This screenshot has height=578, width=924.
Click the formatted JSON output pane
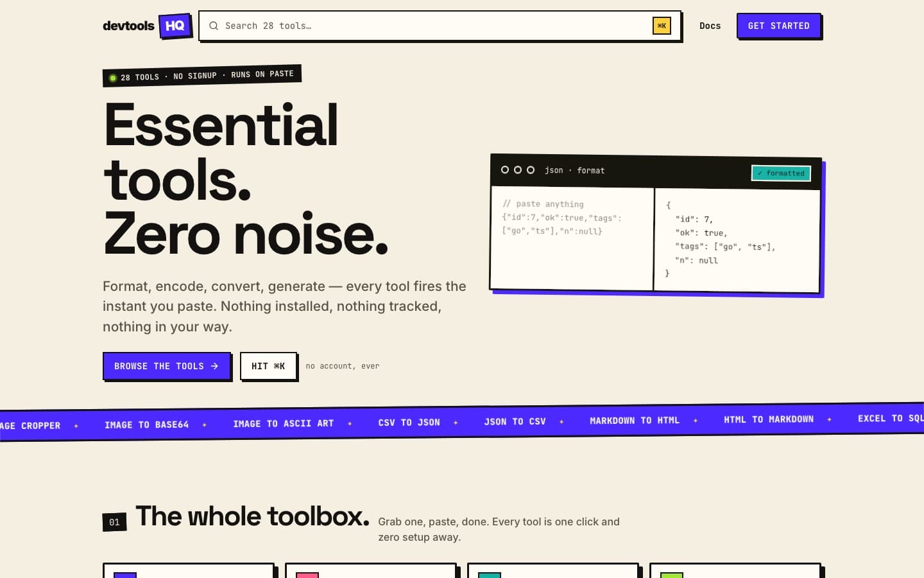pyautogui.click(x=737, y=240)
